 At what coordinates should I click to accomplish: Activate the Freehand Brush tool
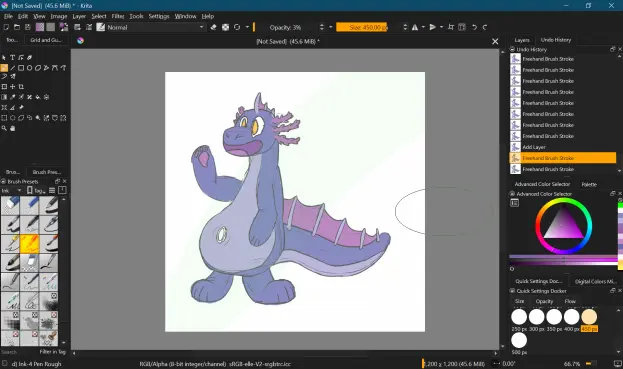pos(4,68)
